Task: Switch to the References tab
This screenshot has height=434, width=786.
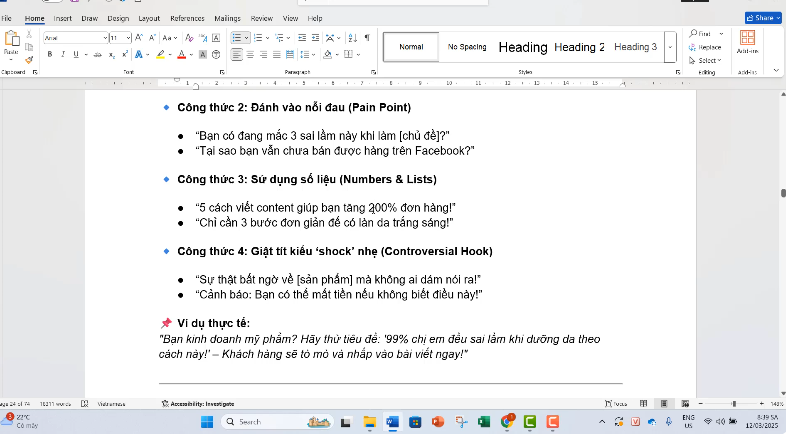Action: 187,18
